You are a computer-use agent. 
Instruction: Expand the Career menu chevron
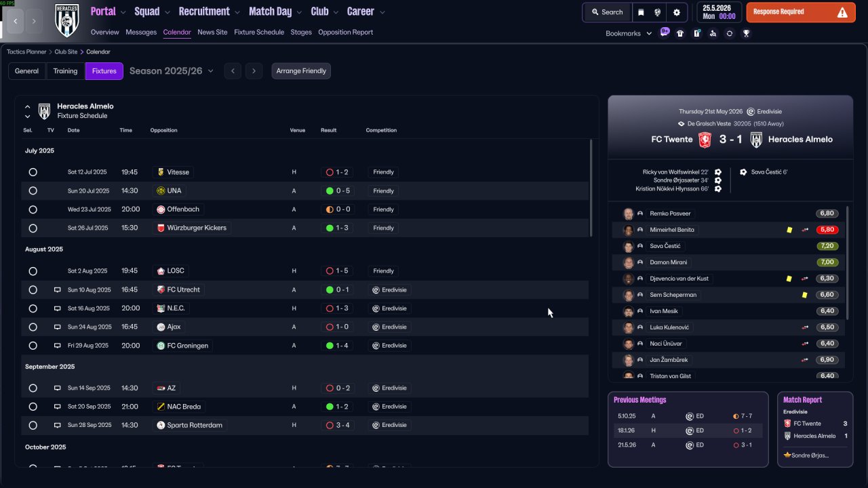coord(382,12)
